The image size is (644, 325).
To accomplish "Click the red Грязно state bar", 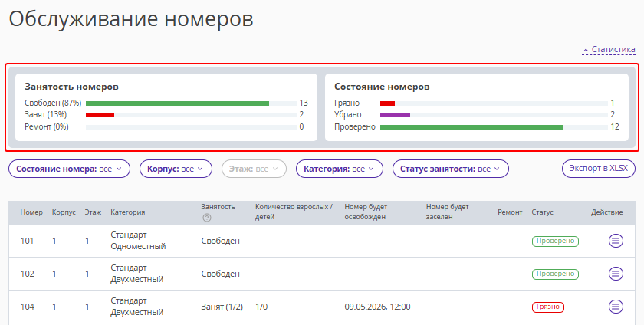I will (387, 103).
